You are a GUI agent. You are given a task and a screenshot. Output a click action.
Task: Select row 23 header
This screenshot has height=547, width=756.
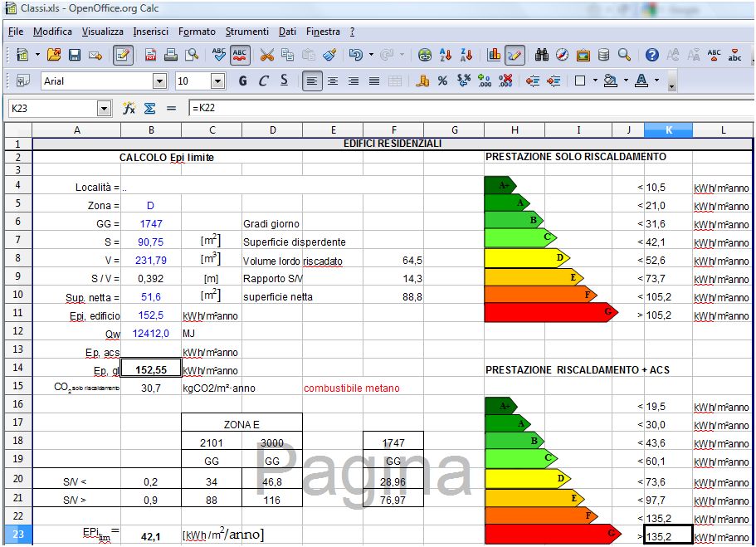coord(17,535)
